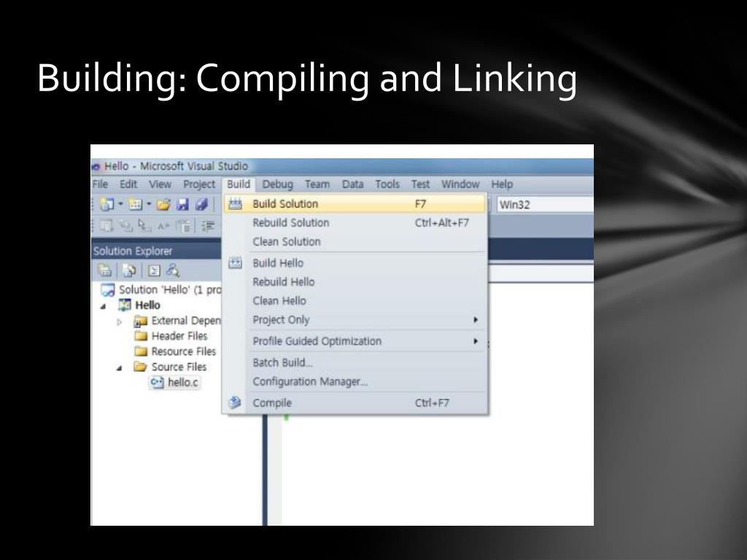Screen dimensions: 747x560
Task: Click the Add New Item toolbar icon
Action: [x=135, y=205]
